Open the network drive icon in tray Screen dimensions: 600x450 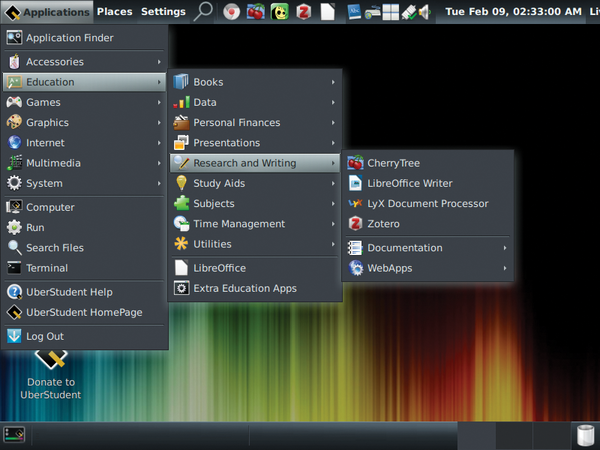pyautogui.click(x=373, y=13)
